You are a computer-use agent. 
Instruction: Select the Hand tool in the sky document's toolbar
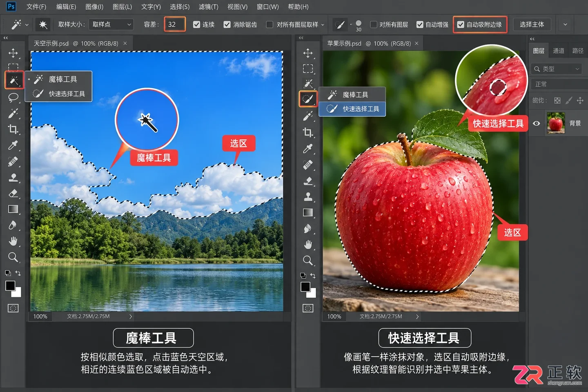coord(13,241)
